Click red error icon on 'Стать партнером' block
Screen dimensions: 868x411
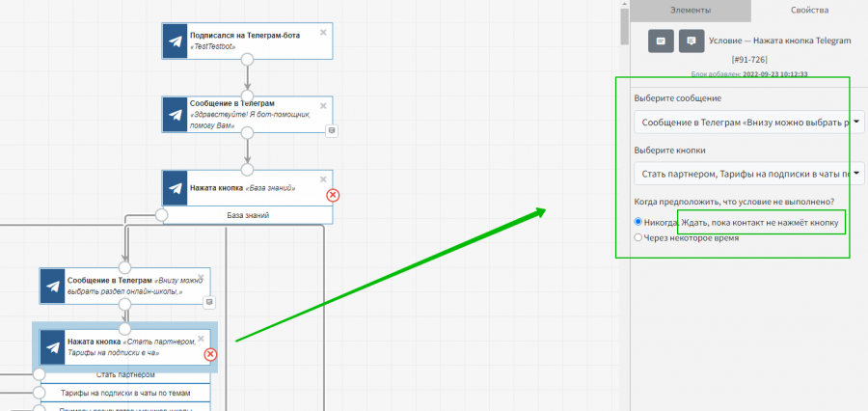point(210,355)
